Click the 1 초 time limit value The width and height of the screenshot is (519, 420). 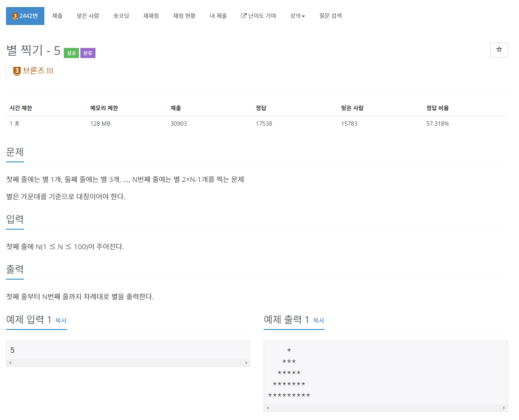[14, 124]
